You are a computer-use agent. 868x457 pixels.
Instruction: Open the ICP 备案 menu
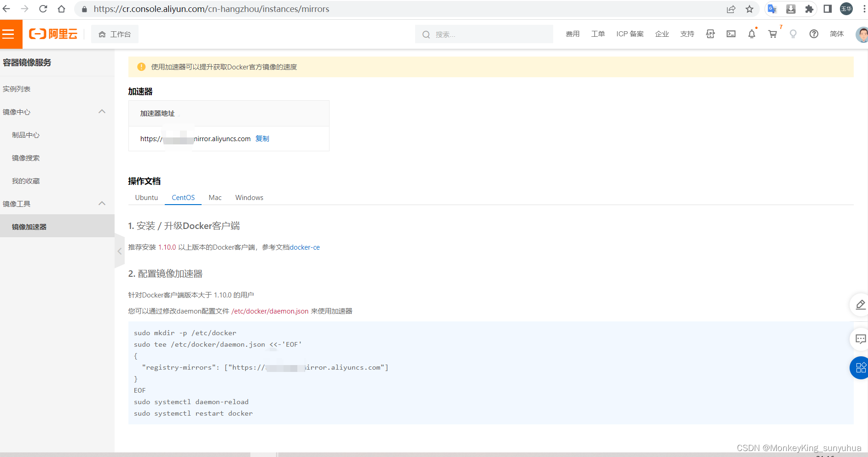click(630, 34)
